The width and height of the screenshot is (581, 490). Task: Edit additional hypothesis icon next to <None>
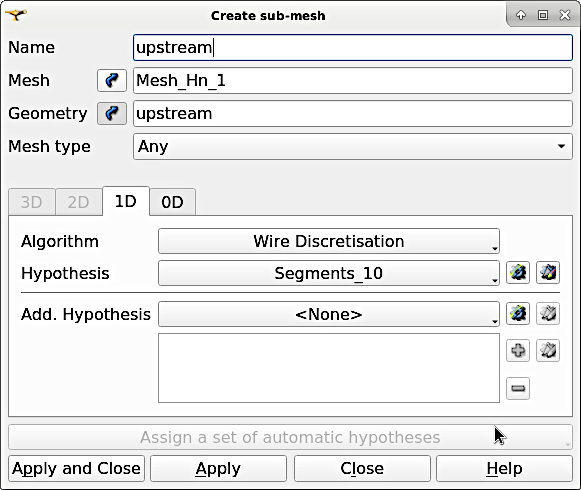548,314
